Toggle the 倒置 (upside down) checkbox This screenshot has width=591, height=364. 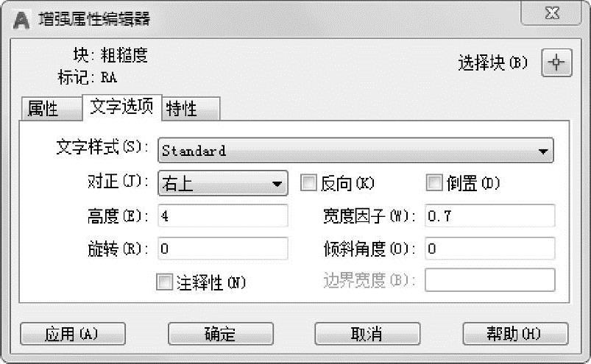[x=434, y=183]
